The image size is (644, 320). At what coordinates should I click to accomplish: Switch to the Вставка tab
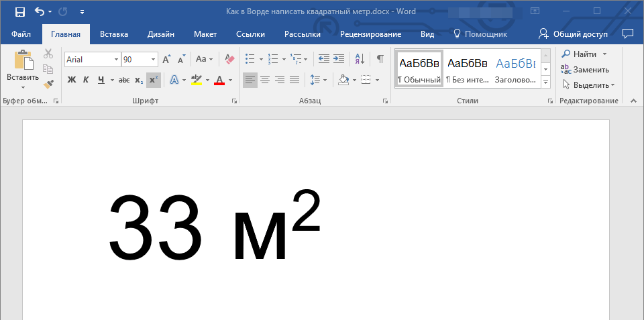point(114,34)
